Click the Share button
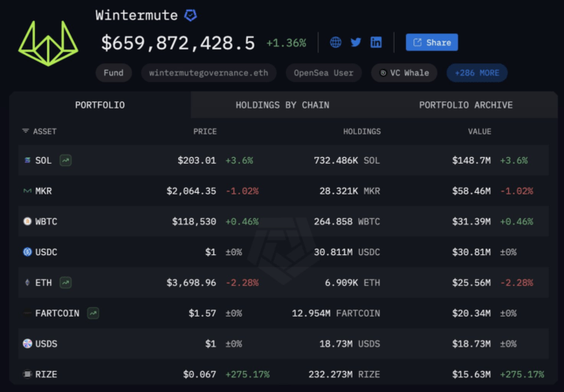Screen dimensions: 564x392 (432, 42)
